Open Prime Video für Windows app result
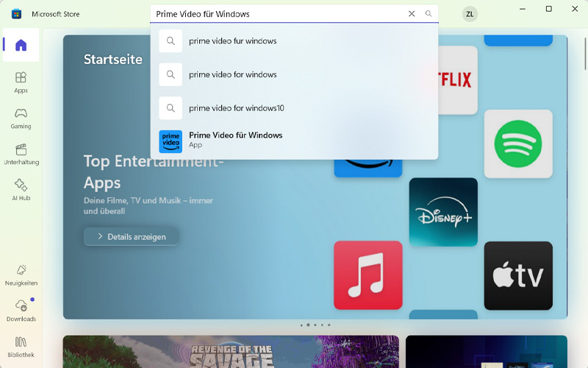 [x=295, y=141]
